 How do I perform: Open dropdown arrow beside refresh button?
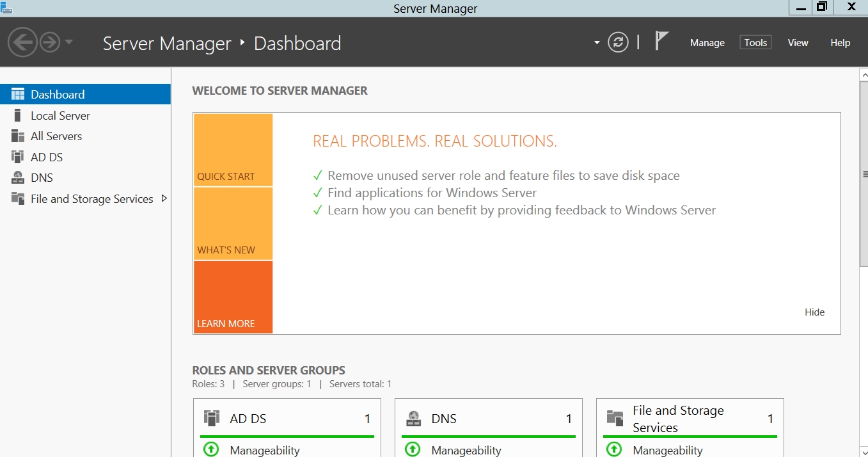597,43
